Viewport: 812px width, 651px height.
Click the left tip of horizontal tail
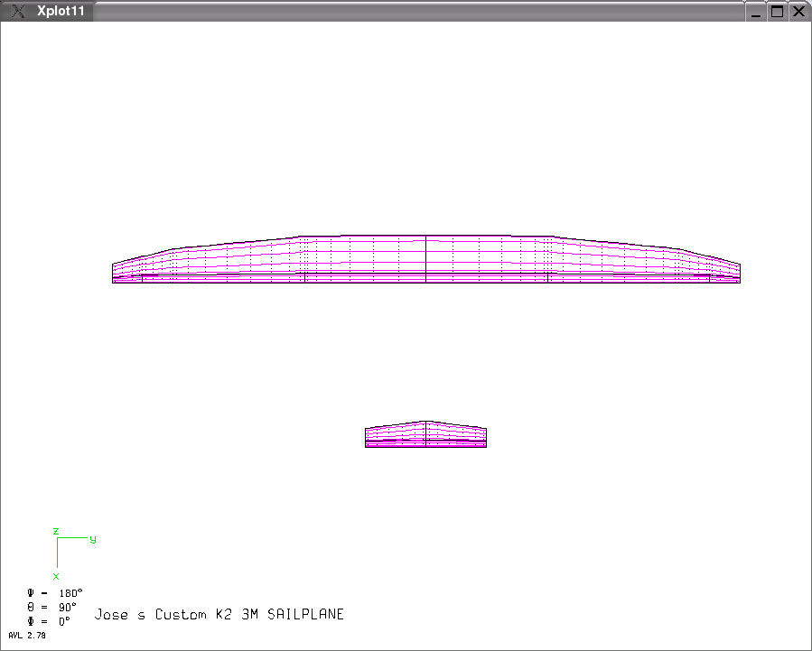point(367,437)
